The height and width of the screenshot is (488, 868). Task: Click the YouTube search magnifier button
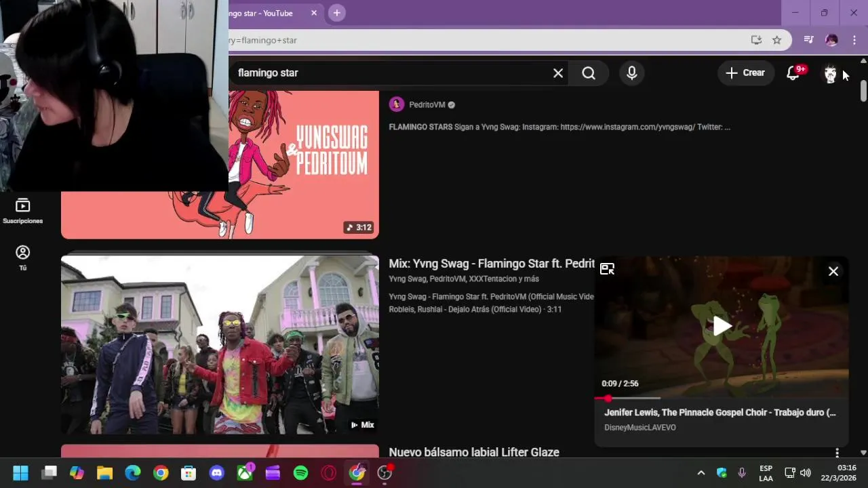(589, 73)
